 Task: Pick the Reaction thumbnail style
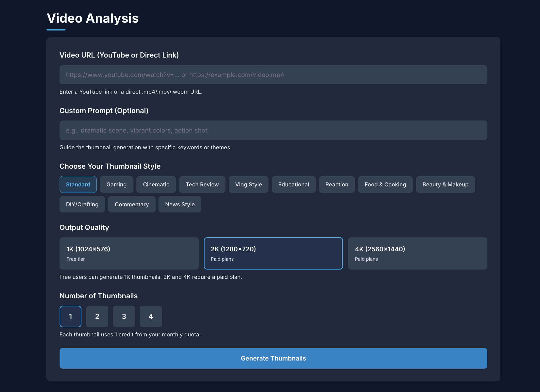pyautogui.click(x=337, y=184)
